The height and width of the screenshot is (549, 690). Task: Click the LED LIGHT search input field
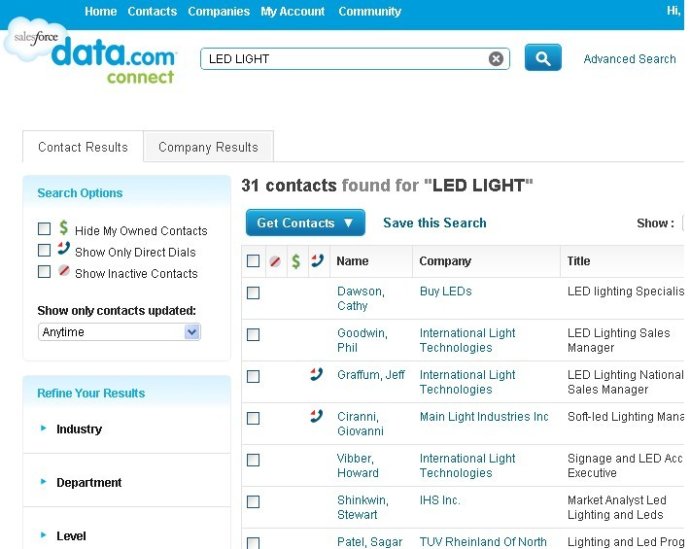point(345,59)
